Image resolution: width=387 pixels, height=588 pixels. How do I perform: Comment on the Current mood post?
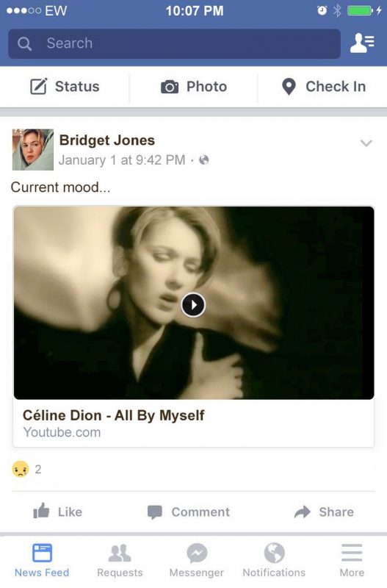click(x=189, y=512)
